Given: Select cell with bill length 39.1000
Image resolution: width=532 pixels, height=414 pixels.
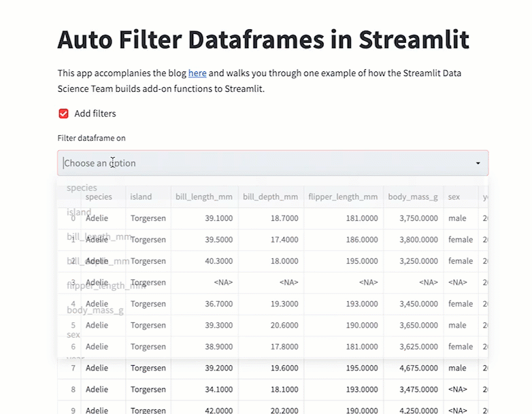Looking at the screenshot, I should click(x=205, y=218).
